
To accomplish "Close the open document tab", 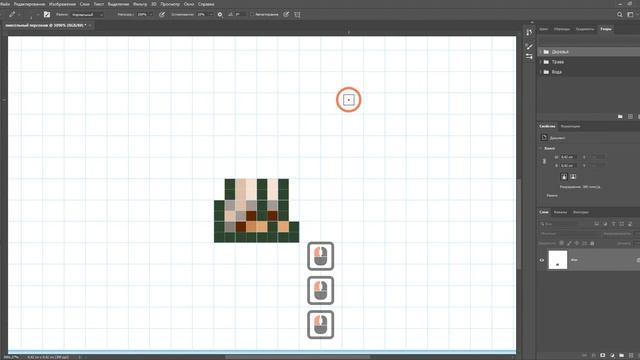I will [x=90, y=25].
